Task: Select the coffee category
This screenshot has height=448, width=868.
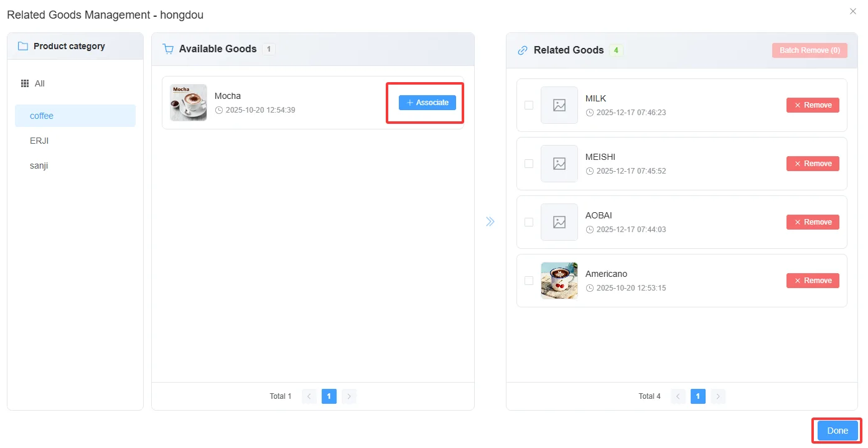Action: [75, 116]
